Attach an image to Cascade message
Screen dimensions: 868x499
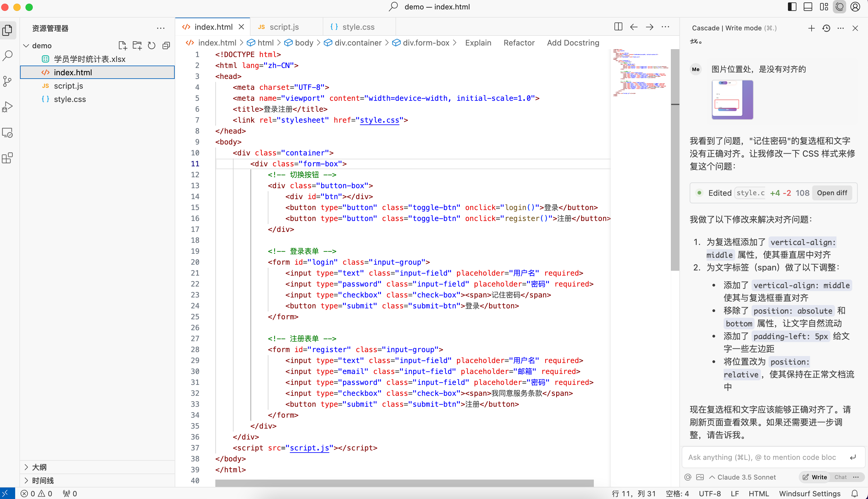coord(700,477)
